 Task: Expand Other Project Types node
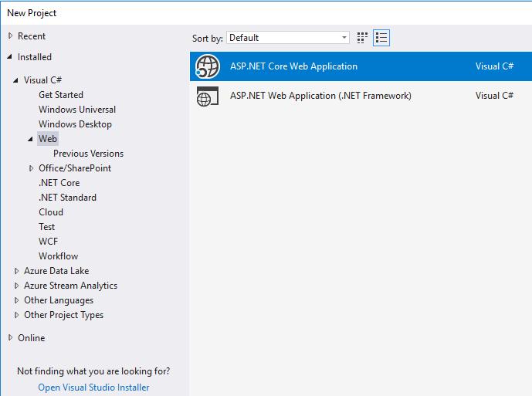(x=17, y=315)
